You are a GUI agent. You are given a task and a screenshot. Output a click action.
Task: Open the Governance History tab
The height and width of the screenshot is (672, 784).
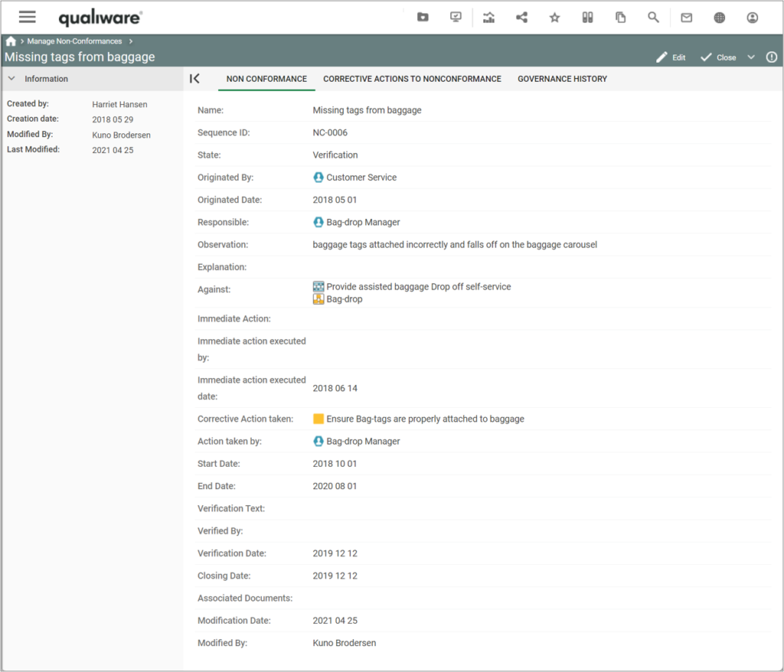[x=562, y=79]
